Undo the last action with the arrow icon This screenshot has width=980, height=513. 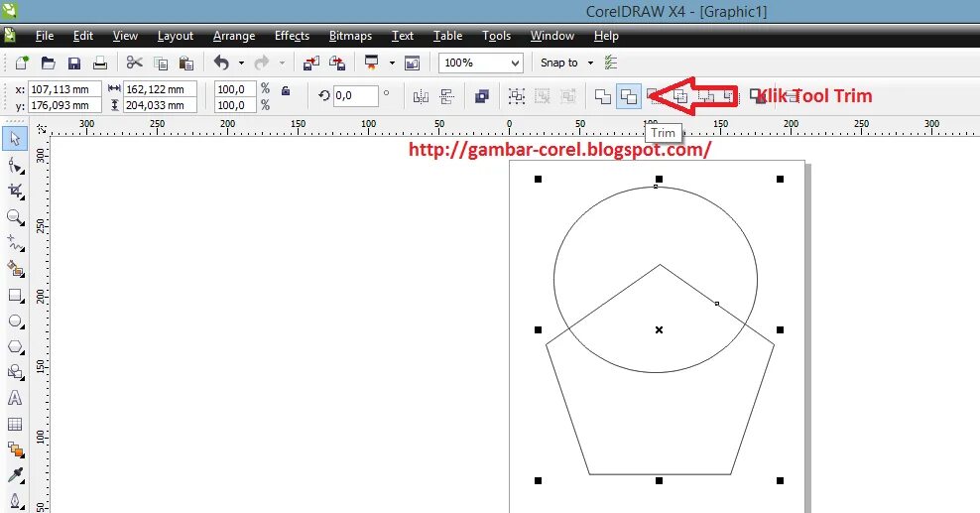pyautogui.click(x=221, y=63)
